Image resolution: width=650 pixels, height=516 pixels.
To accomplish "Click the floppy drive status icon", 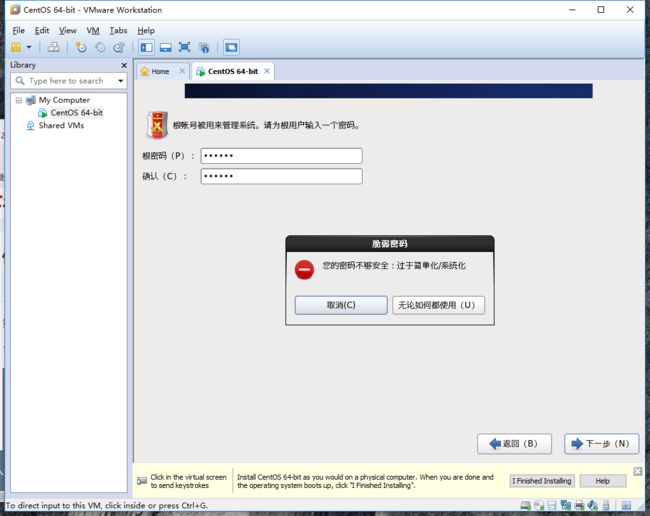I will (552, 505).
